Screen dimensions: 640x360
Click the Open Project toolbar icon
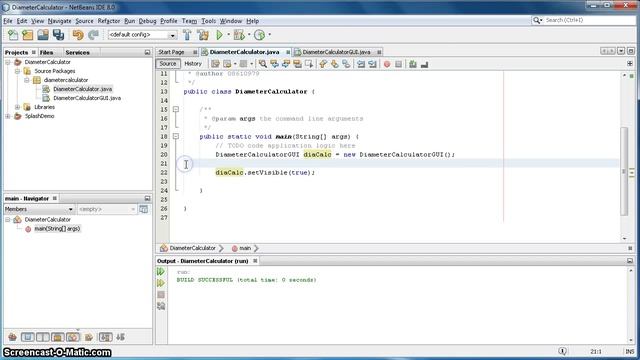(43, 35)
